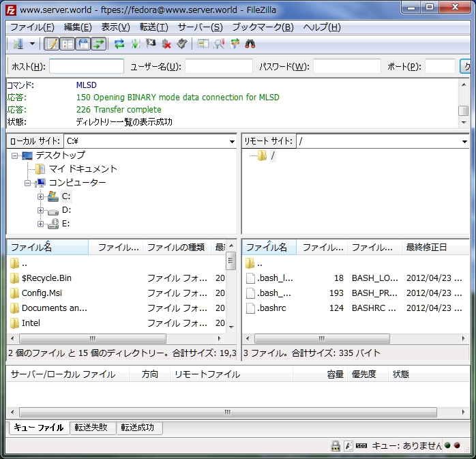Click the encryption lock status icon
Viewport: 476px width, 459px height.
(335, 445)
